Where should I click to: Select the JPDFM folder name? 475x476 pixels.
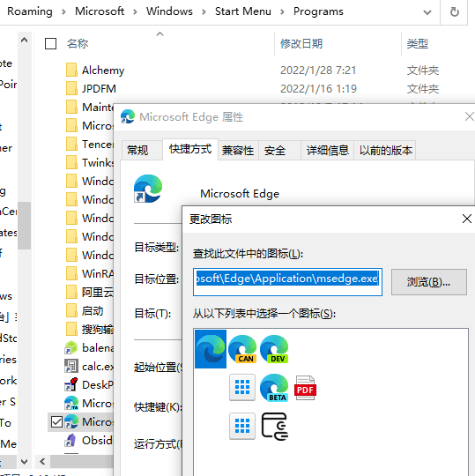click(99, 89)
